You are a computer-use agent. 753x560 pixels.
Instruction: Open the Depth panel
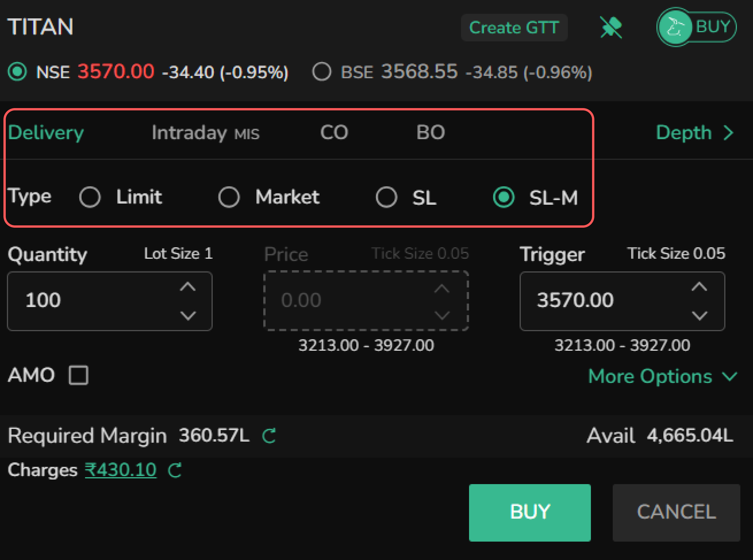(695, 133)
